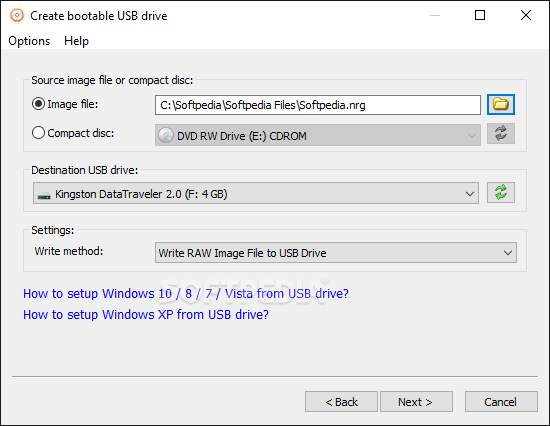550x426 pixels.
Task: Go to the Next > step
Action: (416, 401)
